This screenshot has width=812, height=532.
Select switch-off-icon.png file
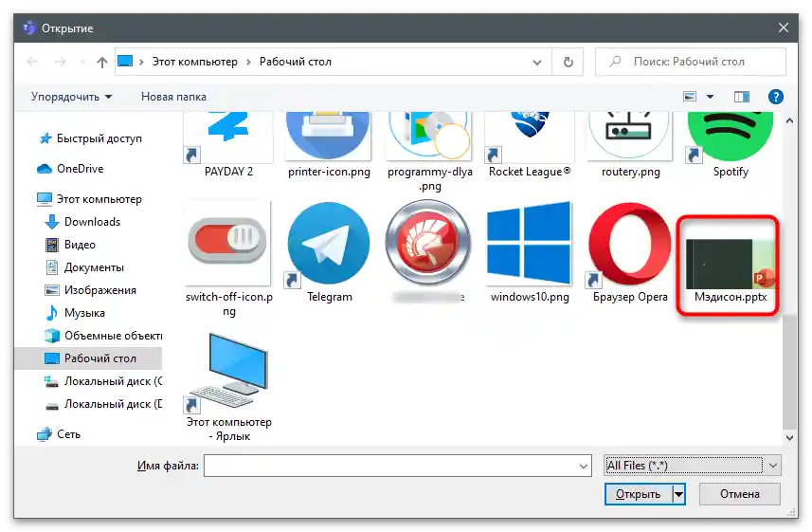(x=229, y=259)
